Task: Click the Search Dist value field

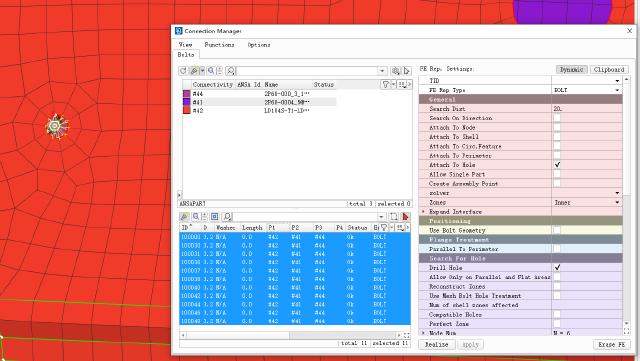Action: pyautogui.click(x=587, y=109)
